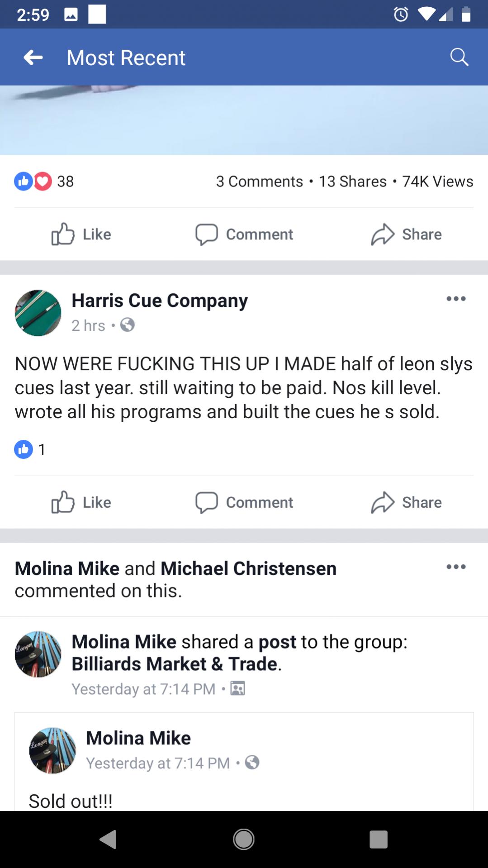This screenshot has width=488, height=868.
Task: Open search with magnifying glass icon
Action: [459, 57]
